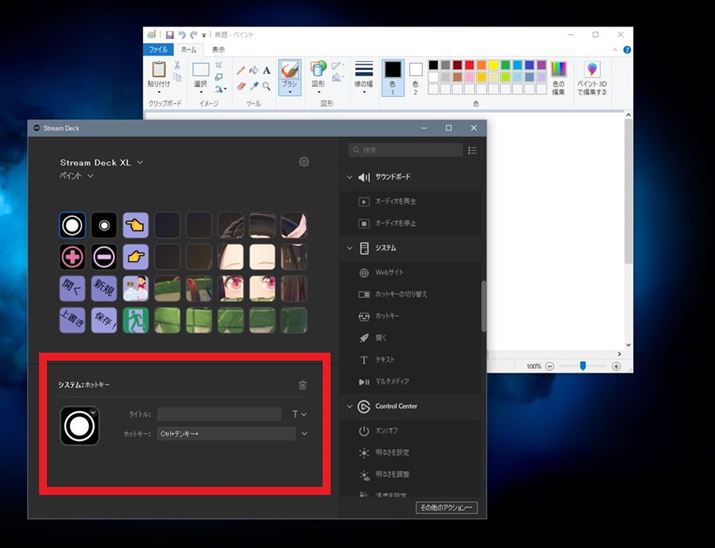Click the その他のアクション button

[x=446, y=508]
